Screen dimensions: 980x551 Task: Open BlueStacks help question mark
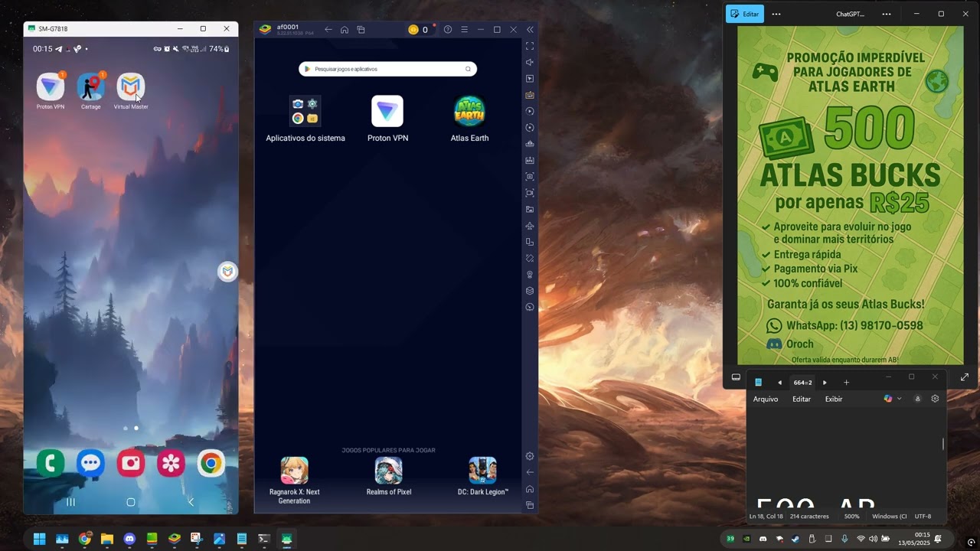448,29
